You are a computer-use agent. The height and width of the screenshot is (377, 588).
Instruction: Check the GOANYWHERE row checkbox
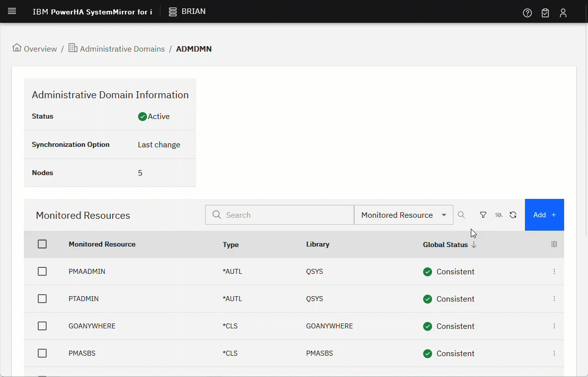42,326
